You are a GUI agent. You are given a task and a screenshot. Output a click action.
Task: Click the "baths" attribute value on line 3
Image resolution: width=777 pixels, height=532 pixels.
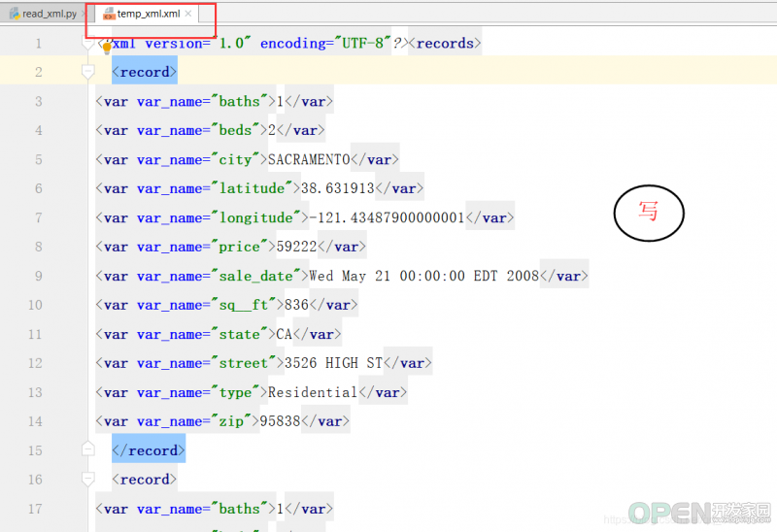point(240,101)
